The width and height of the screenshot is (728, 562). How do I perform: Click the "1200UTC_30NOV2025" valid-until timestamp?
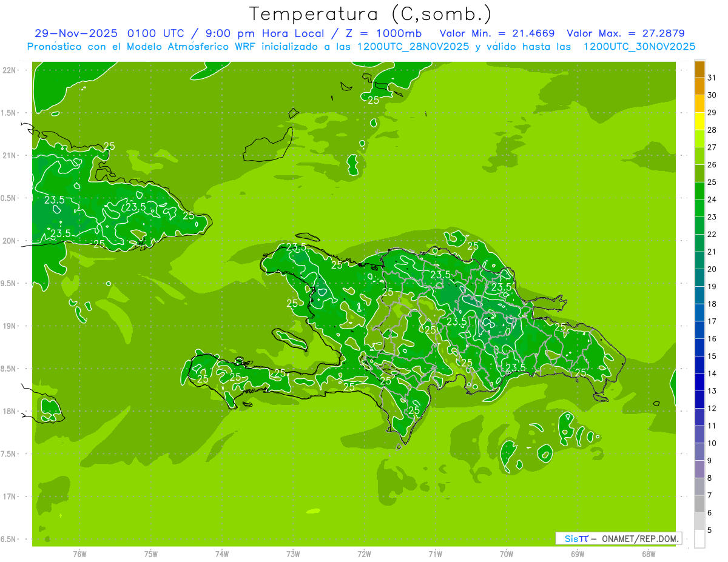pyautogui.click(x=639, y=47)
